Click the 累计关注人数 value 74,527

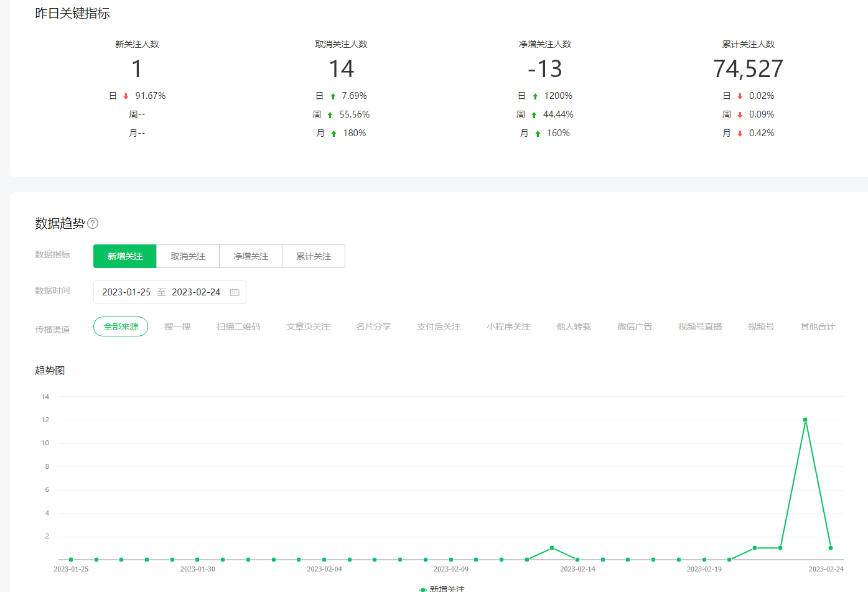tap(748, 69)
